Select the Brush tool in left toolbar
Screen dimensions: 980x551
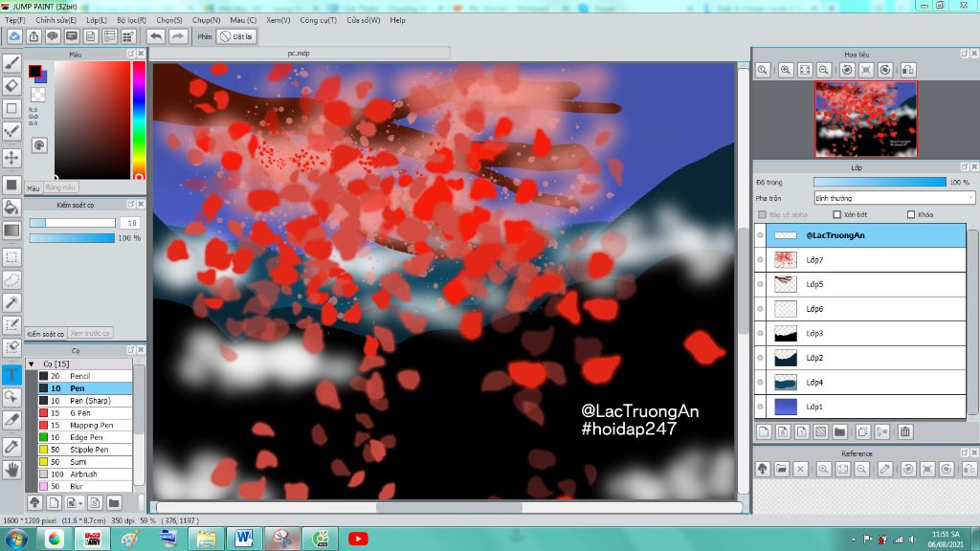click(11, 63)
